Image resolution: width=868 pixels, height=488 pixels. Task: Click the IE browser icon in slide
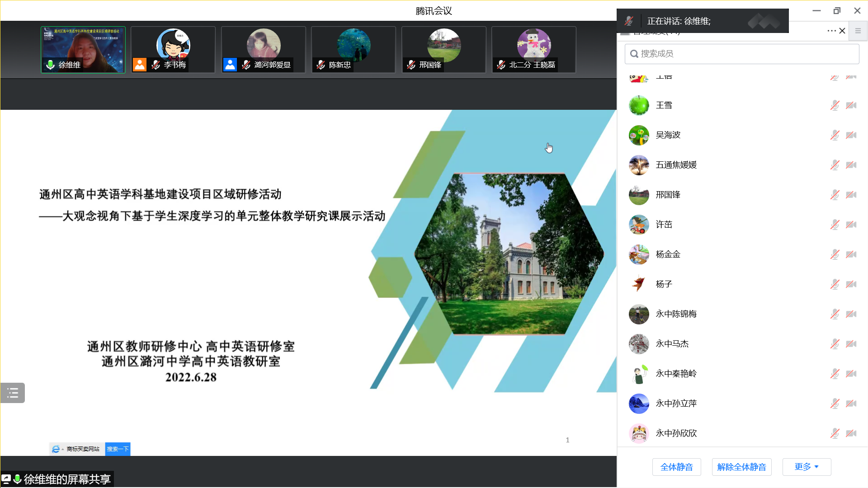(x=56, y=449)
